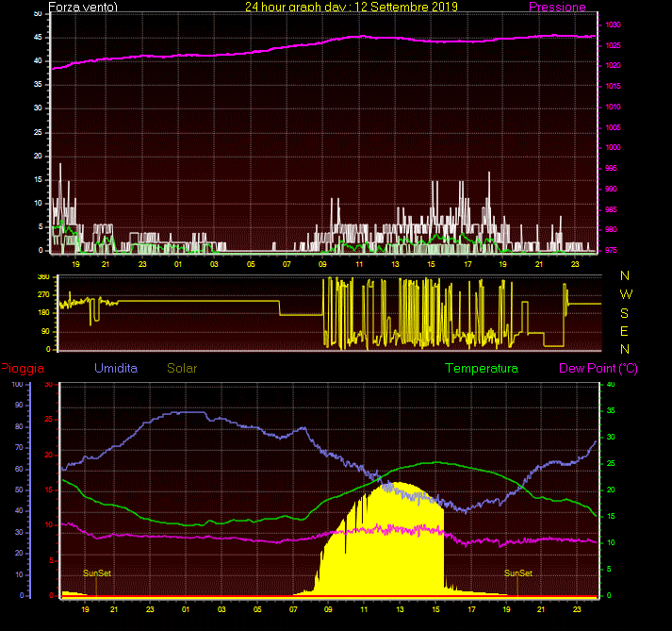
Task: Click the green "Temperatura" legend label
Action: tap(482, 368)
